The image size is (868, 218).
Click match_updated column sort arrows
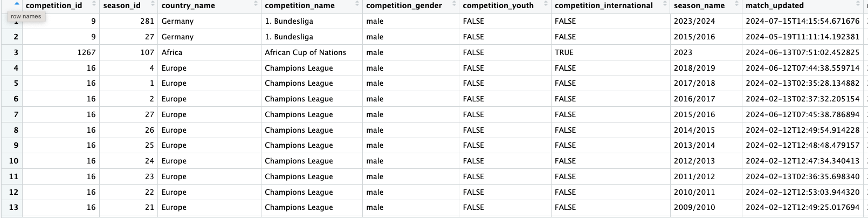click(858, 5)
